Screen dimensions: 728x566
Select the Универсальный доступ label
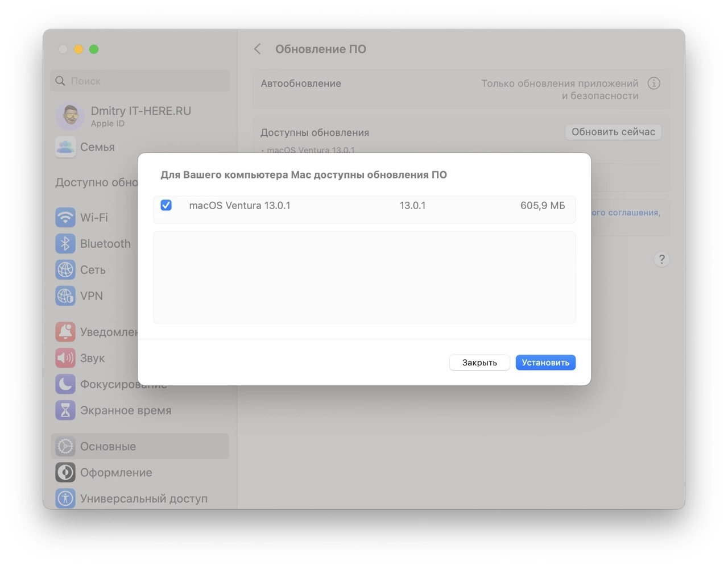point(144,498)
